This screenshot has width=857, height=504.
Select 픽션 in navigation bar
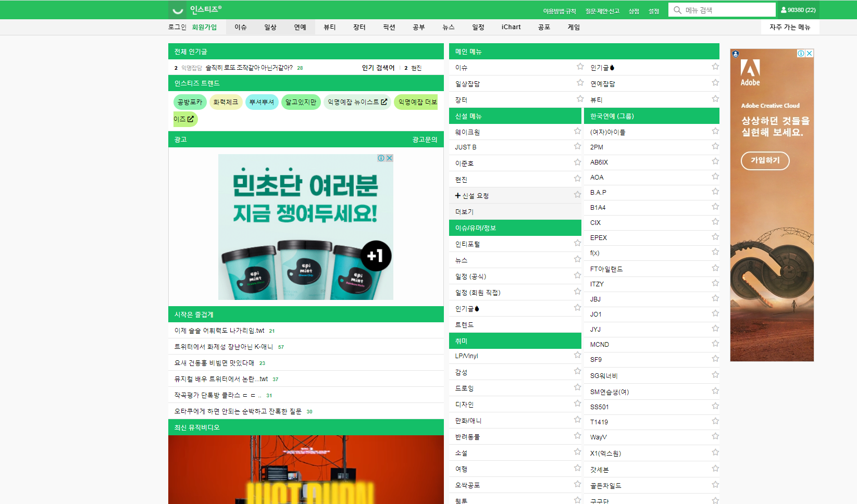pos(389,27)
